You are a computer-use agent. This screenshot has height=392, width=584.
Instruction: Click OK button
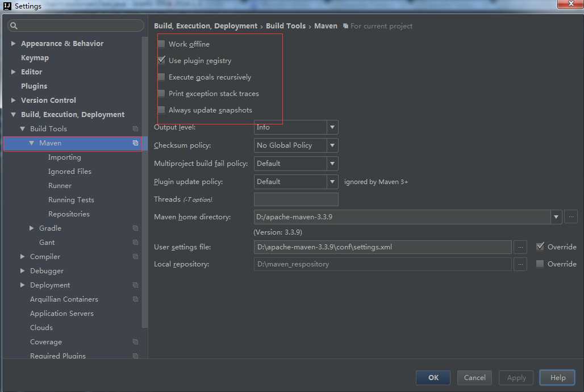[x=433, y=377]
